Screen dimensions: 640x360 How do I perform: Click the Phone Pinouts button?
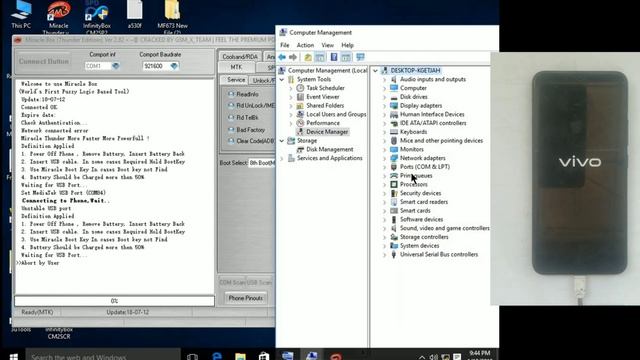coord(246,298)
